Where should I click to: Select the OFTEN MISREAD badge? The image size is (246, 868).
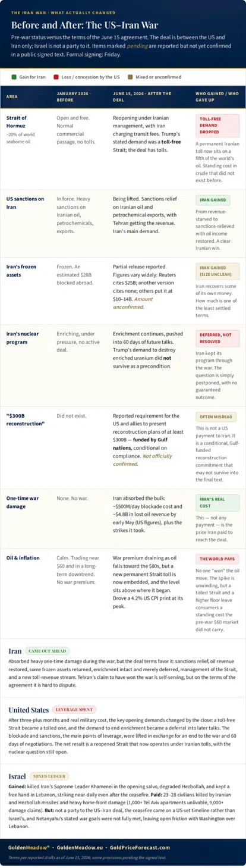215,416
